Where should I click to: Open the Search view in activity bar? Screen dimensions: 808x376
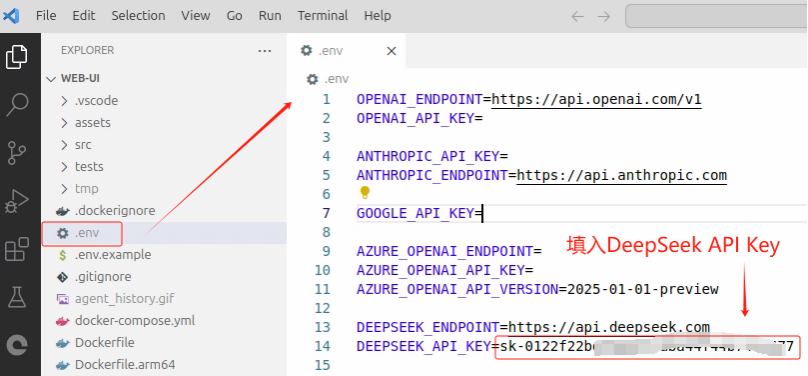(17, 105)
